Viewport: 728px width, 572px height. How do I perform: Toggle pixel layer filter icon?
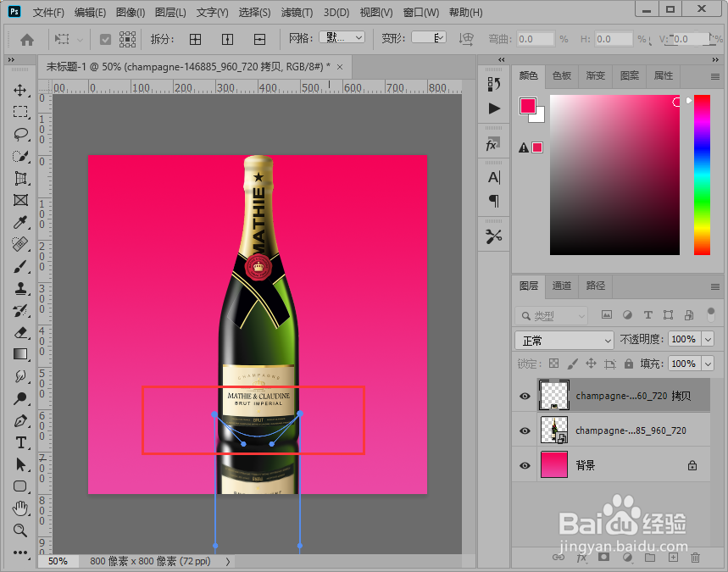click(606, 314)
